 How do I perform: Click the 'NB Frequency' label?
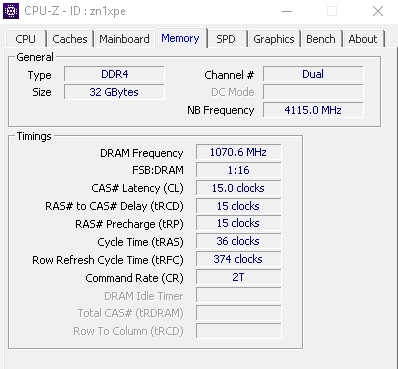coord(221,110)
